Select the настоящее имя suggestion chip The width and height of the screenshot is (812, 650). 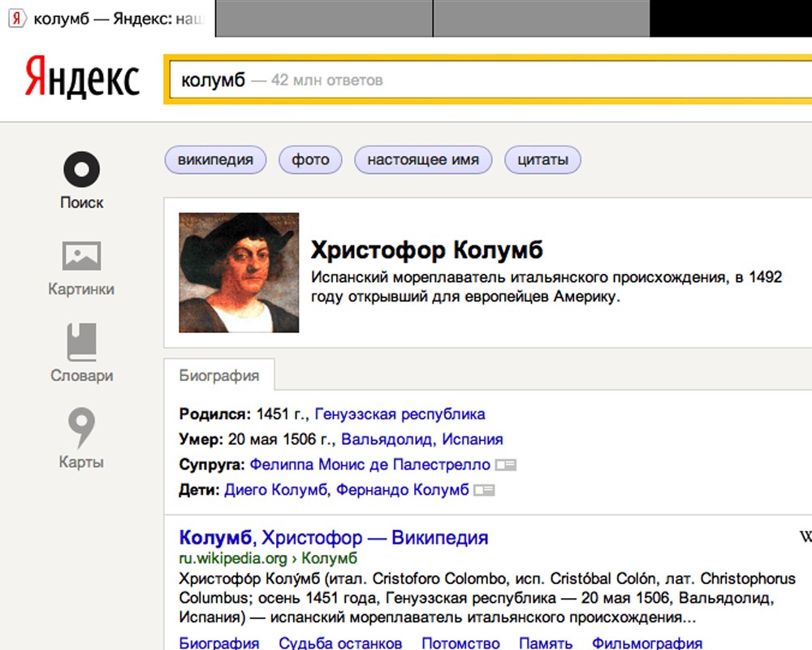423,159
